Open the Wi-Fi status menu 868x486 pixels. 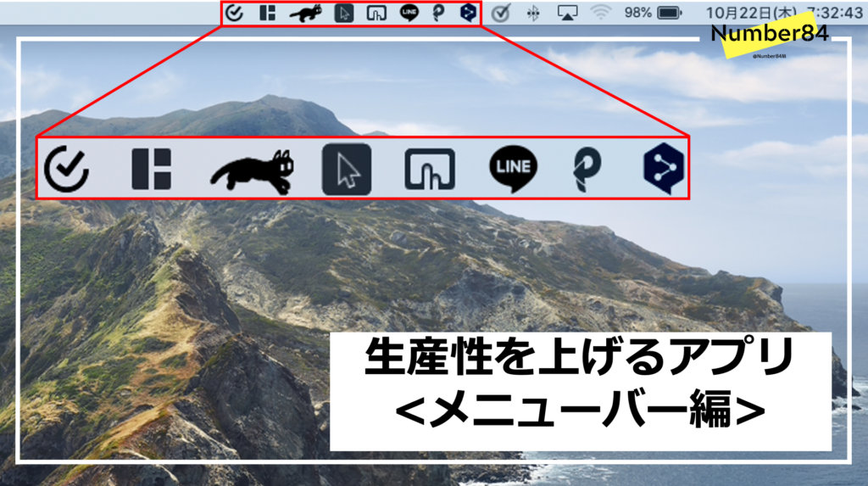pyautogui.click(x=601, y=12)
